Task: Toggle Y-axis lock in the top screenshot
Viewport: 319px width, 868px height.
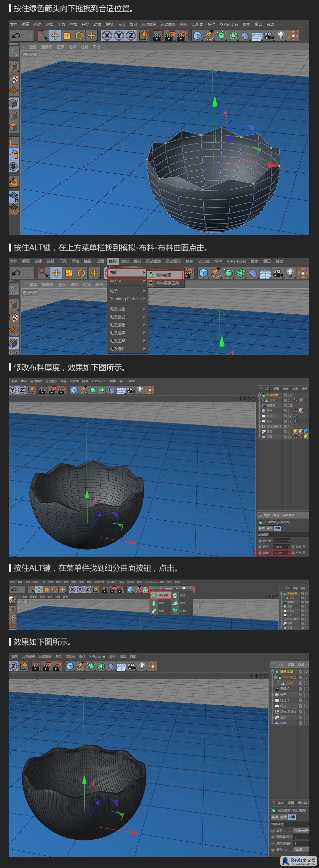Action: (119, 36)
